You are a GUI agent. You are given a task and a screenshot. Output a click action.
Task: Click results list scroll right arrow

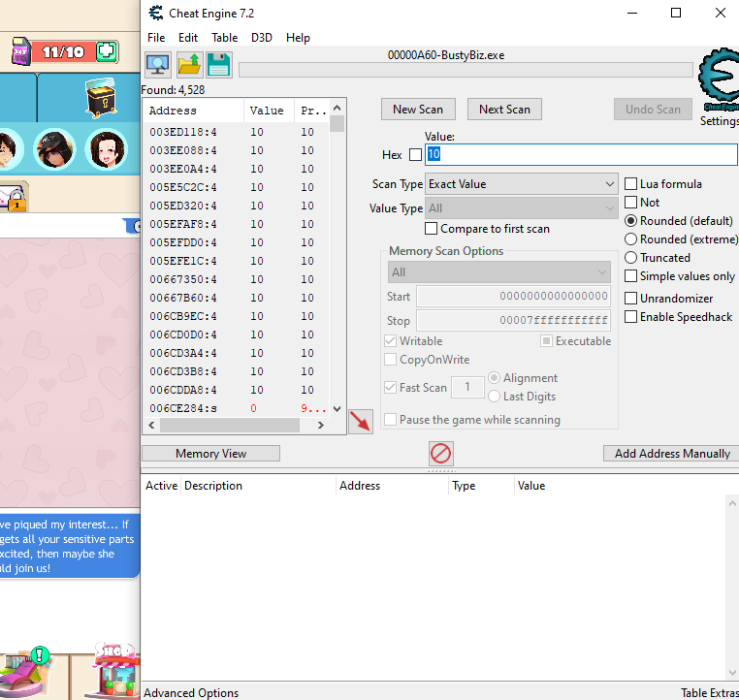(x=320, y=426)
